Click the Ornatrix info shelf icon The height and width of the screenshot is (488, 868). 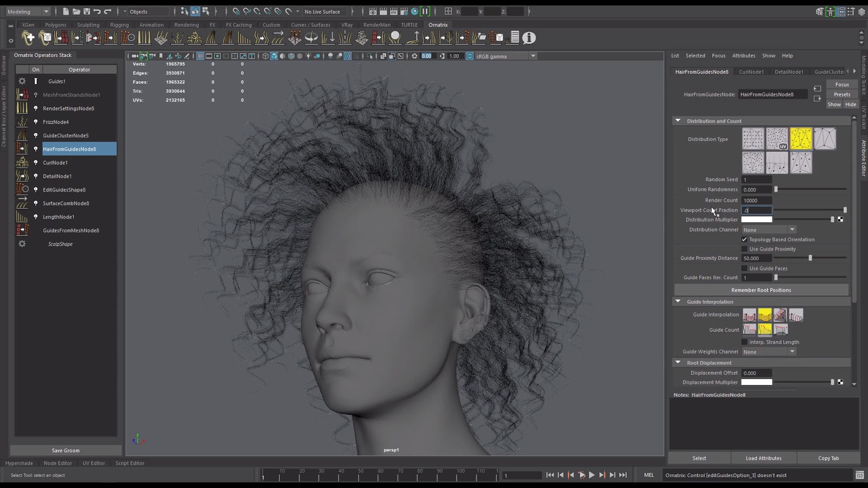point(529,37)
